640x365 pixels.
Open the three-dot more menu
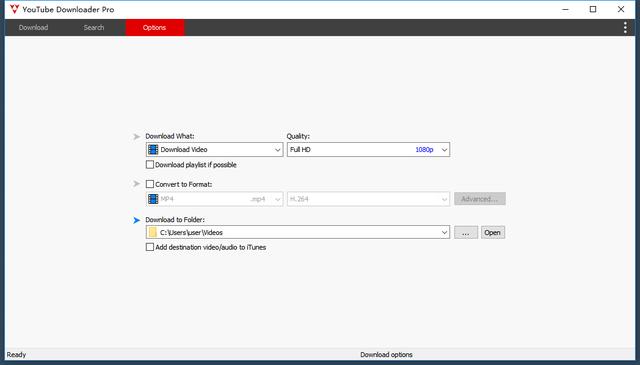[x=625, y=27]
